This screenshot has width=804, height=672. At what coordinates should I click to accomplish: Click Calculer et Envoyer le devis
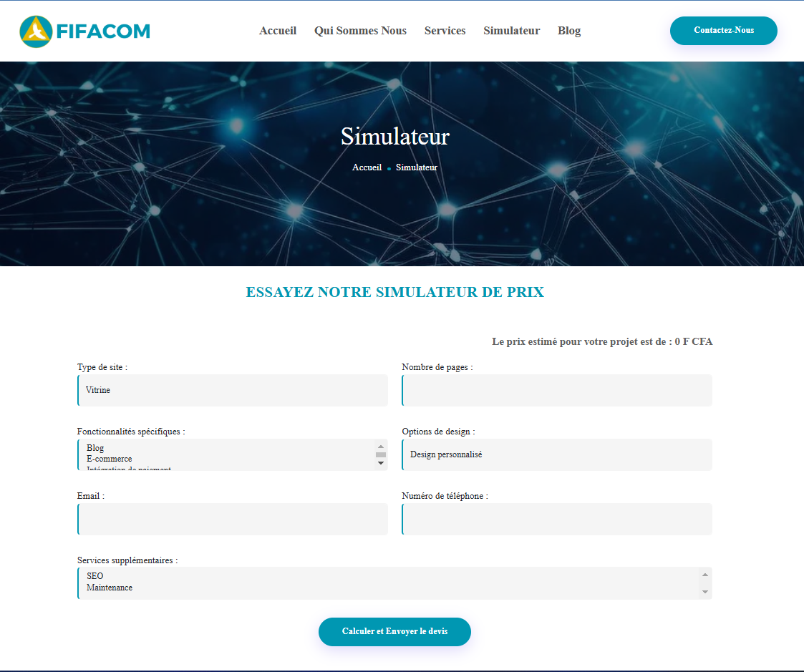pos(394,631)
